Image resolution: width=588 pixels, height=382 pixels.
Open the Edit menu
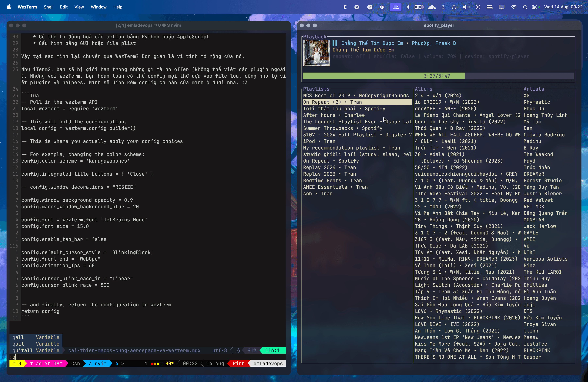pyautogui.click(x=64, y=7)
